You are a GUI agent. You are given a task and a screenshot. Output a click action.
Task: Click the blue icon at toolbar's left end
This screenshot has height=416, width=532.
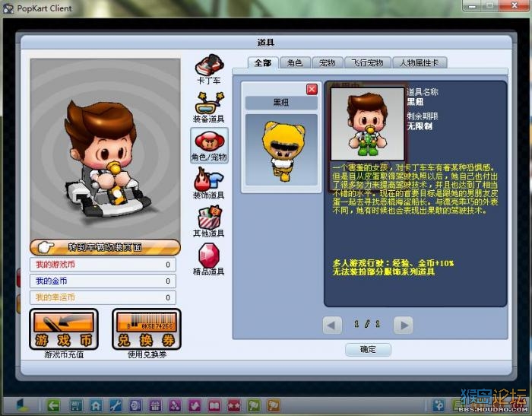[23, 405]
